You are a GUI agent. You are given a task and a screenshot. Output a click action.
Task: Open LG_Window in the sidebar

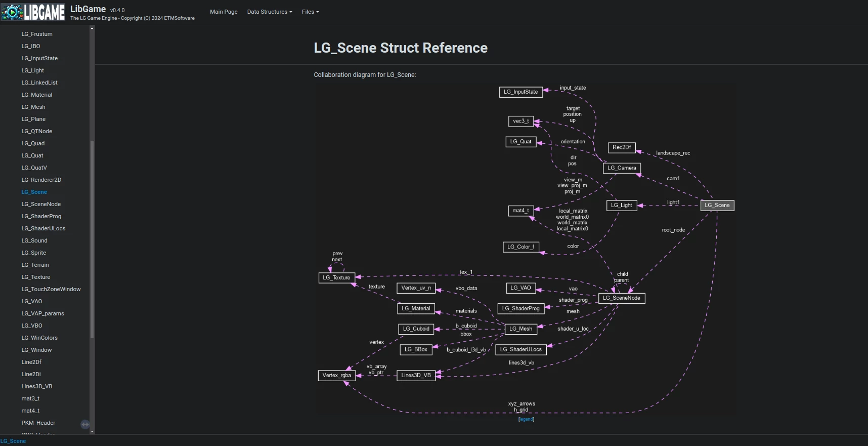pyautogui.click(x=36, y=350)
